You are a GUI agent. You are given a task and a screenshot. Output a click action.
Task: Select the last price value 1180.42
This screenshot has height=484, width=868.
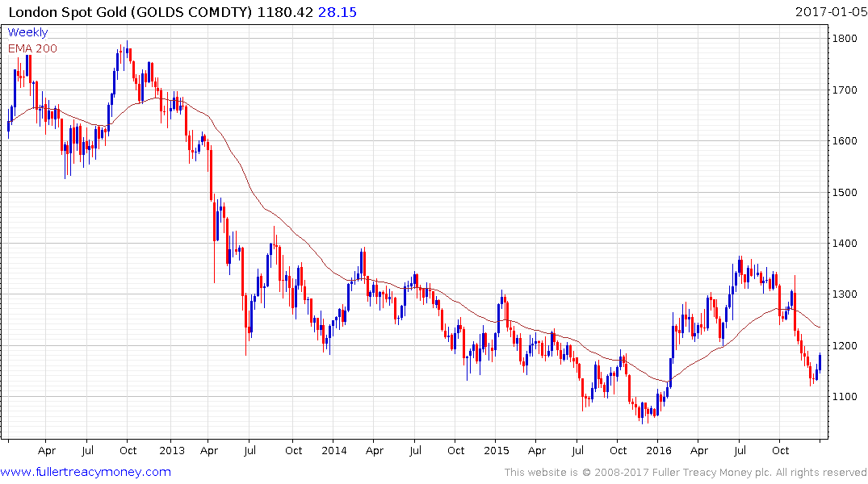pos(285,12)
